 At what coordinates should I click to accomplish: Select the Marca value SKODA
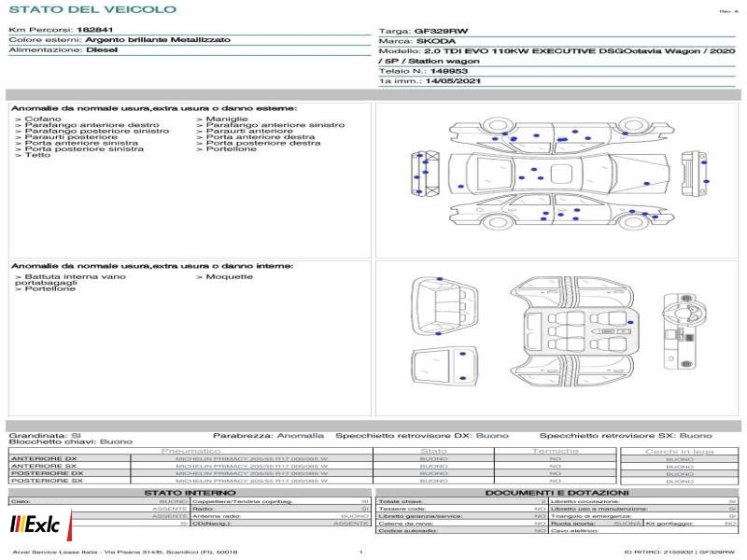click(436, 41)
